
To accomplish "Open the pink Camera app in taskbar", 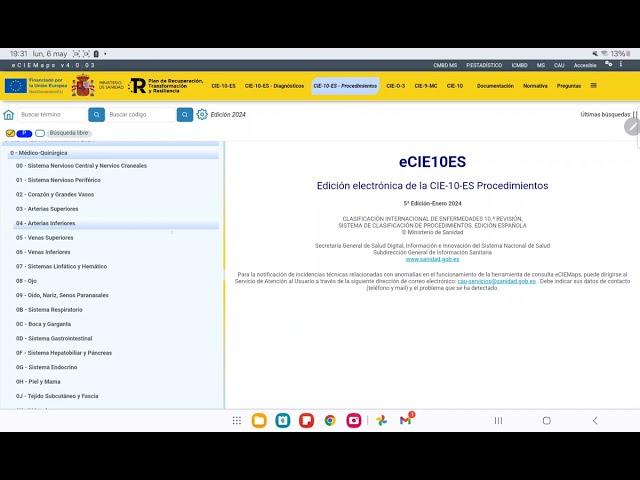I will 354,420.
